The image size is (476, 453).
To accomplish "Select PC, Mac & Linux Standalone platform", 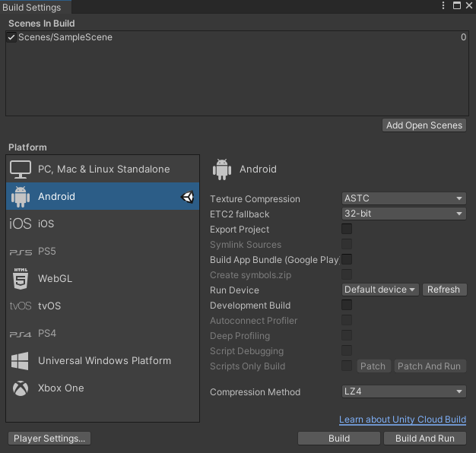I will (103, 169).
